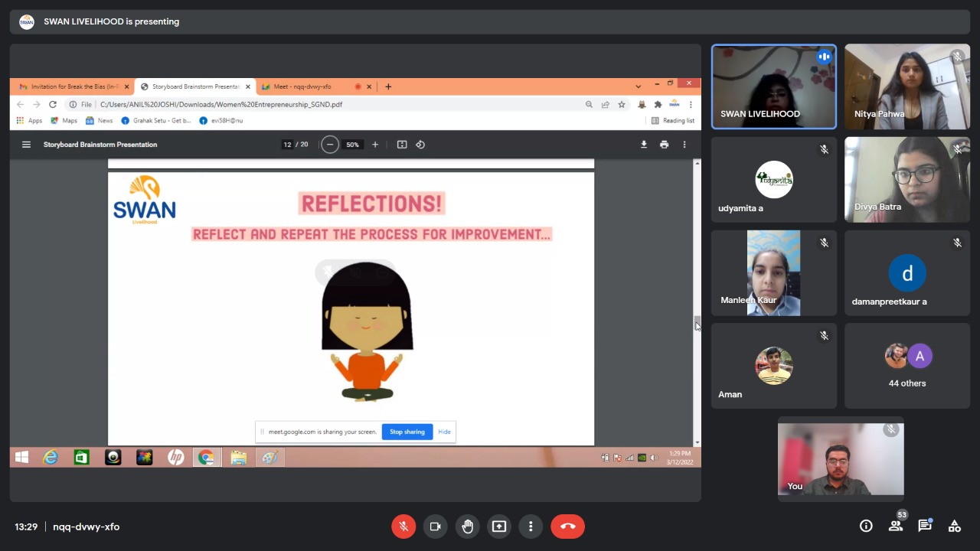
Task: Open the meeting details info icon
Action: 866,526
